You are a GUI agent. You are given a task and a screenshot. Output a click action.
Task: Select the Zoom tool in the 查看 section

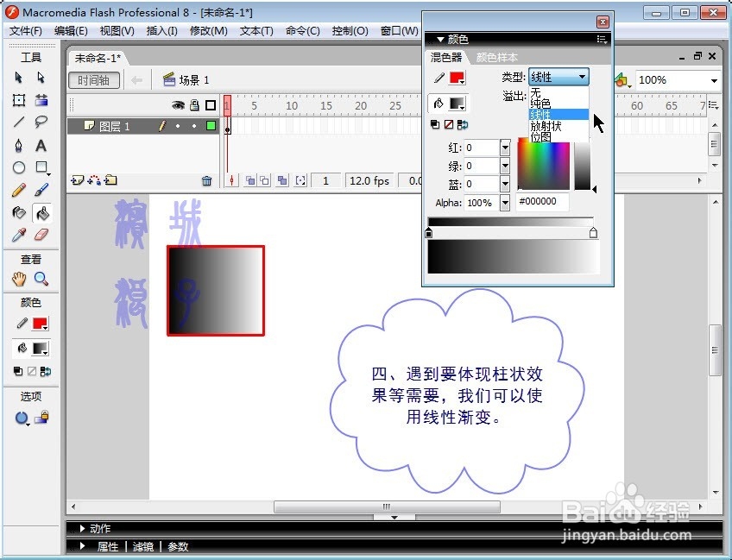pos(41,278)
